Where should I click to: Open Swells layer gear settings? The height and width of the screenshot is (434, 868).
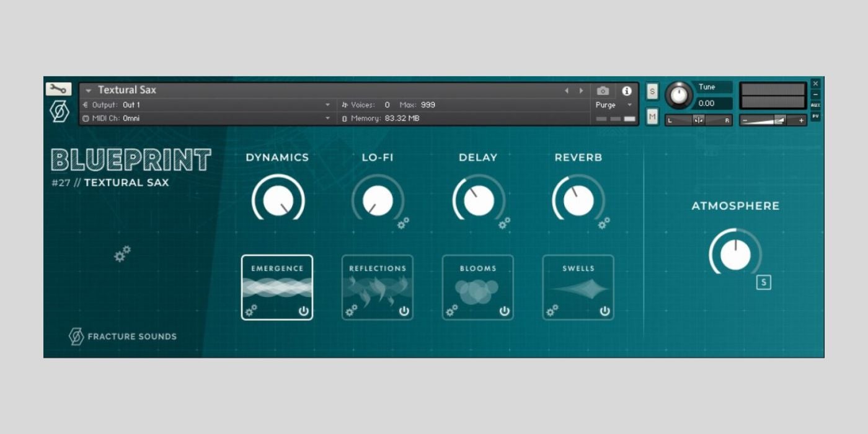(552, 311)
